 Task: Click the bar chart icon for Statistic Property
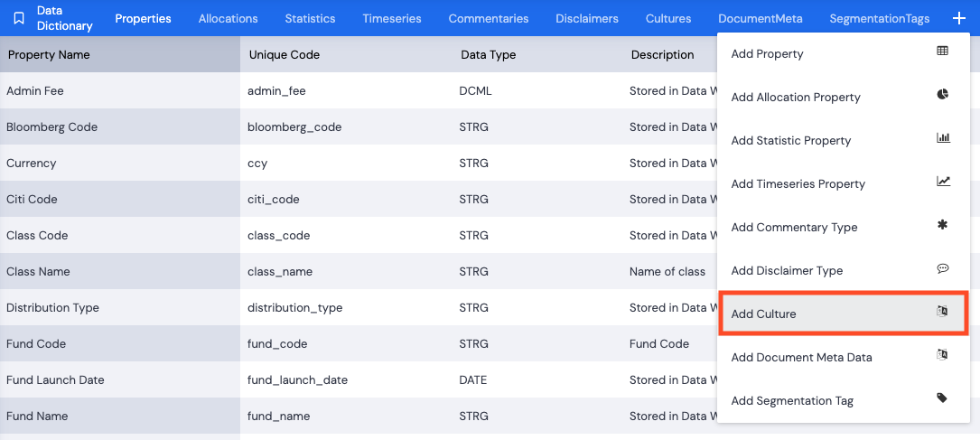click(942, 138)
